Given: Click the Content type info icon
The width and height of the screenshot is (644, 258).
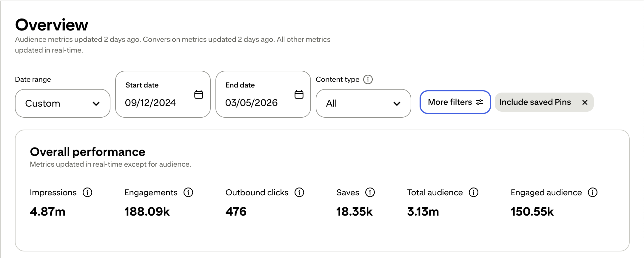Looking at the screenshot, I should 368,79.
